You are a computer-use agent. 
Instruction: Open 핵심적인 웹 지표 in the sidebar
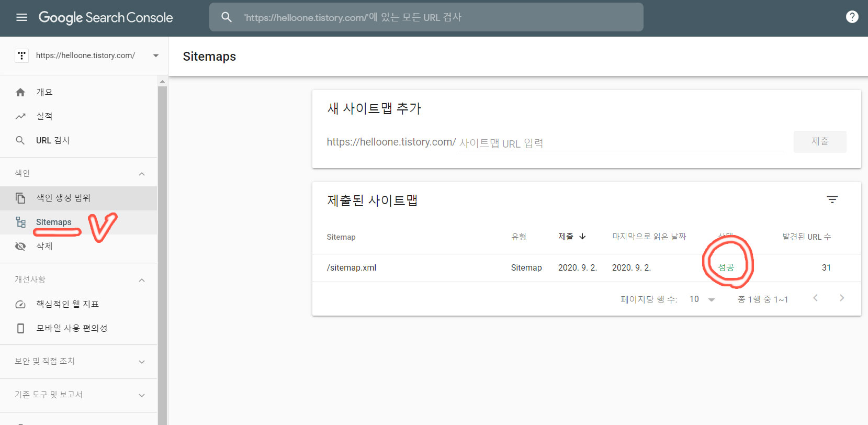click(78, 304)
